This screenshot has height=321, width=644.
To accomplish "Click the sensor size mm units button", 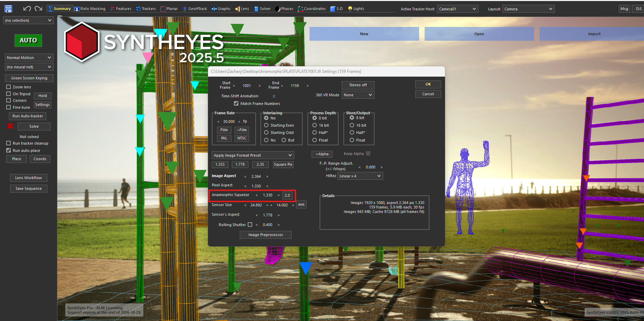I will click(301, 205).
